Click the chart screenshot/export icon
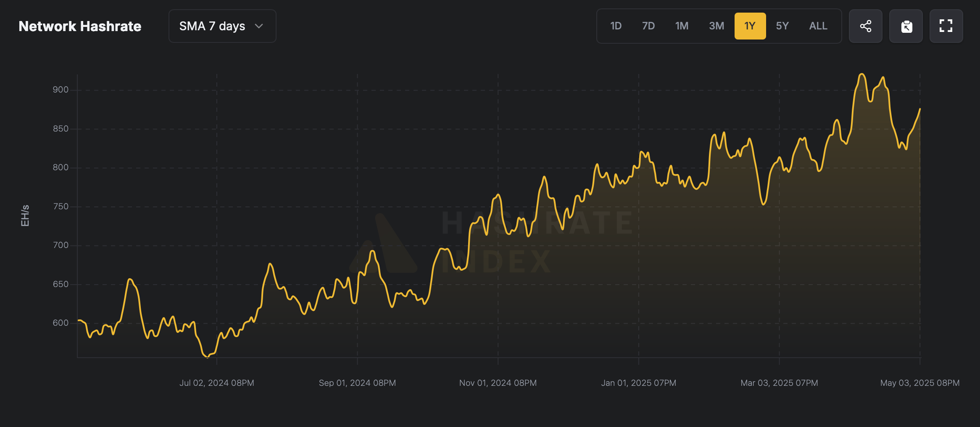 click(x=906, y=26)
